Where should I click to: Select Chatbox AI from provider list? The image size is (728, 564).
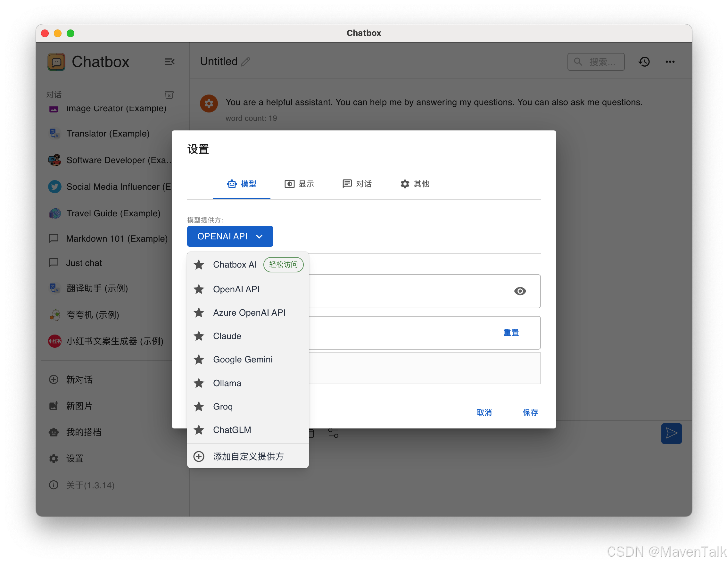click(248, 265)
